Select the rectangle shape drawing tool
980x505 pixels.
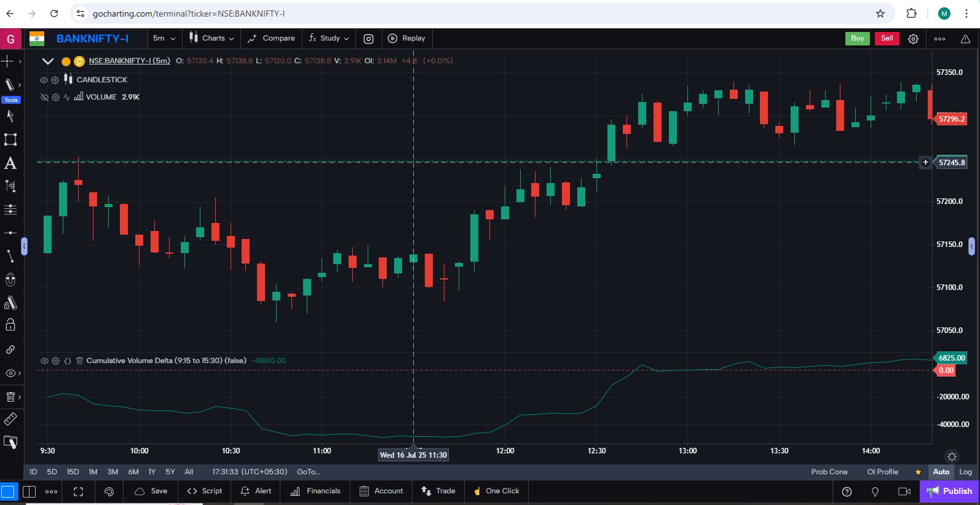click(x=10, y=139)
